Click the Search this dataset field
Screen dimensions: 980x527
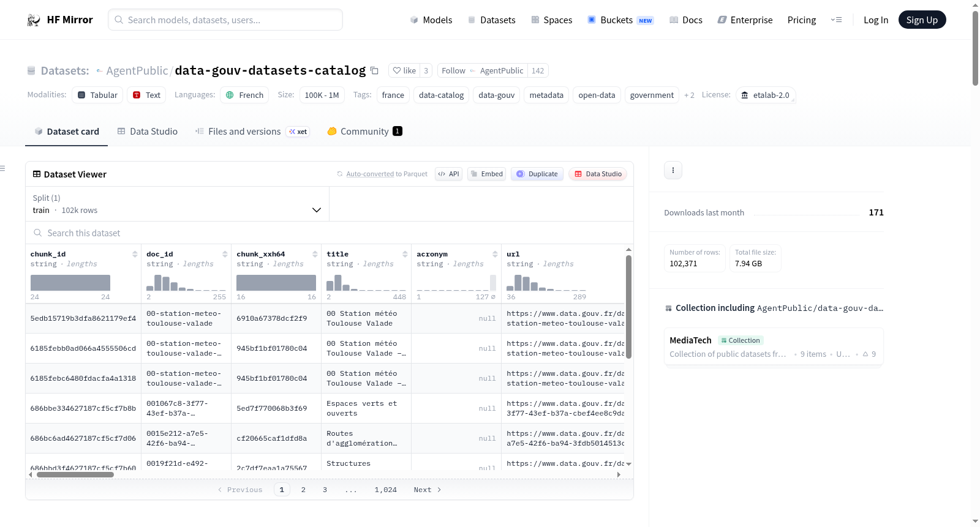click(x=330, y=233)
